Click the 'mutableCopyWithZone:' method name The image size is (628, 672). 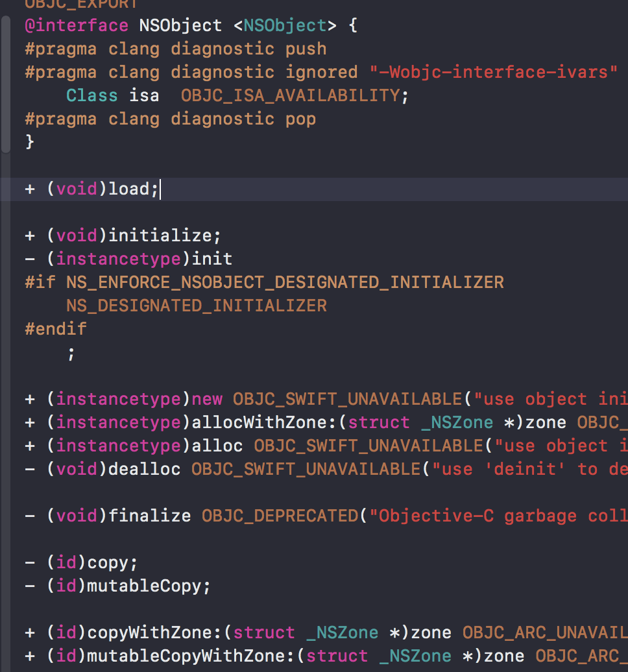(191, 656)
